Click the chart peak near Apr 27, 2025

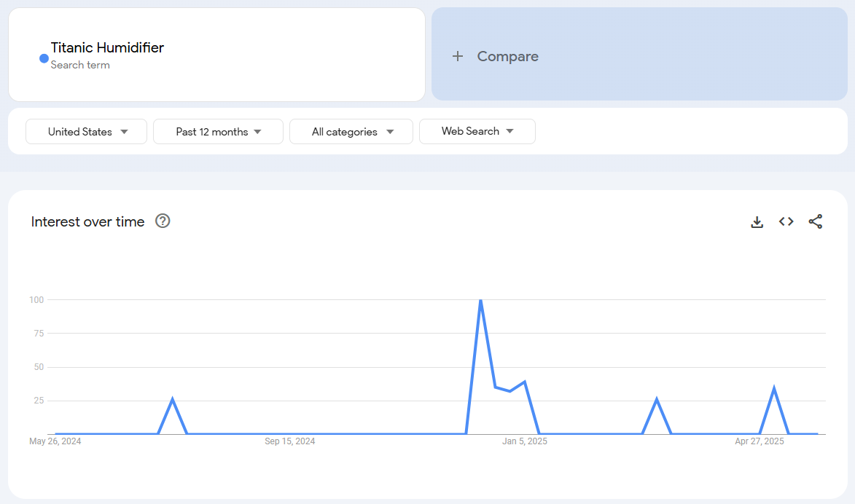coord(773,387)
